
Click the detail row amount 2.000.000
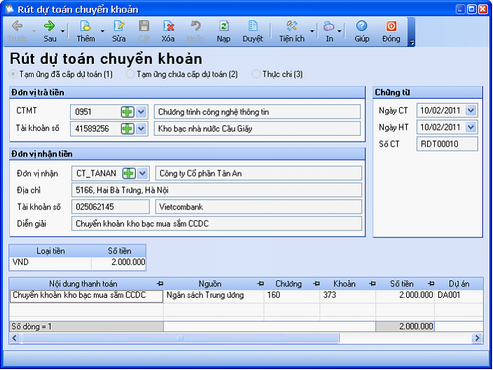pyautogui.click(x=405, y=295)
